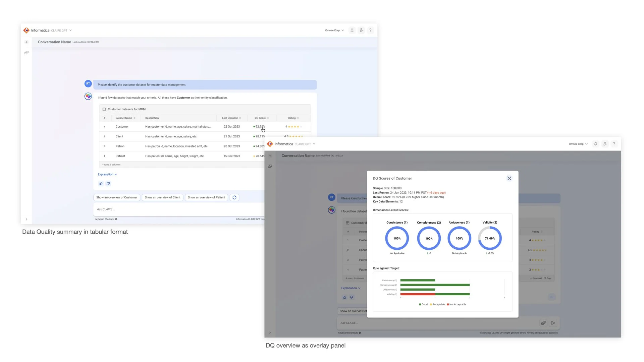Open help icon in the overlay panel window
Image resolution: width=644 pixels, height=362 pixels.
point(614,144)
